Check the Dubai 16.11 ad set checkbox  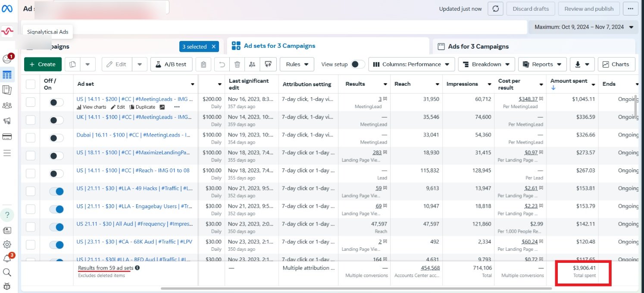[31, 138]
